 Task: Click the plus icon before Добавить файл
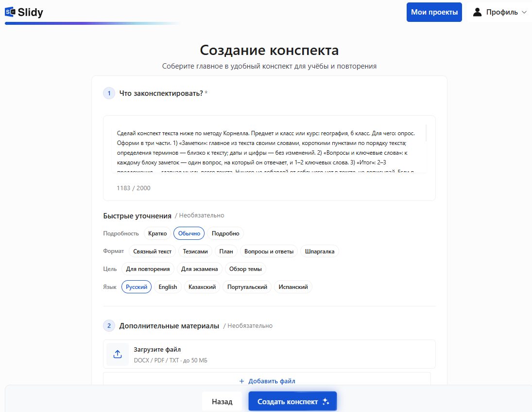pos(241,381)
